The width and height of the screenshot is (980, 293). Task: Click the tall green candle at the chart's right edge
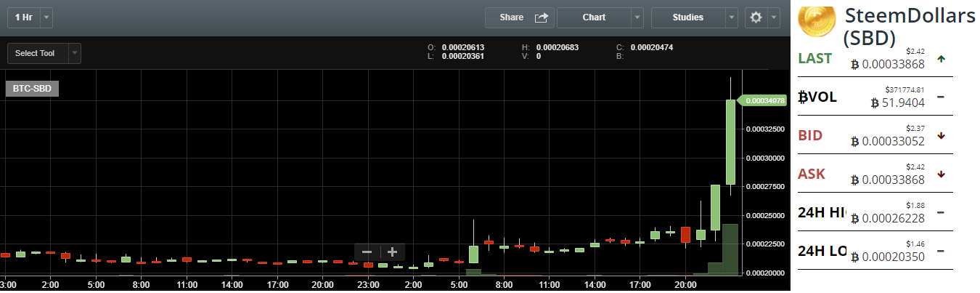(x=730, y=142)
